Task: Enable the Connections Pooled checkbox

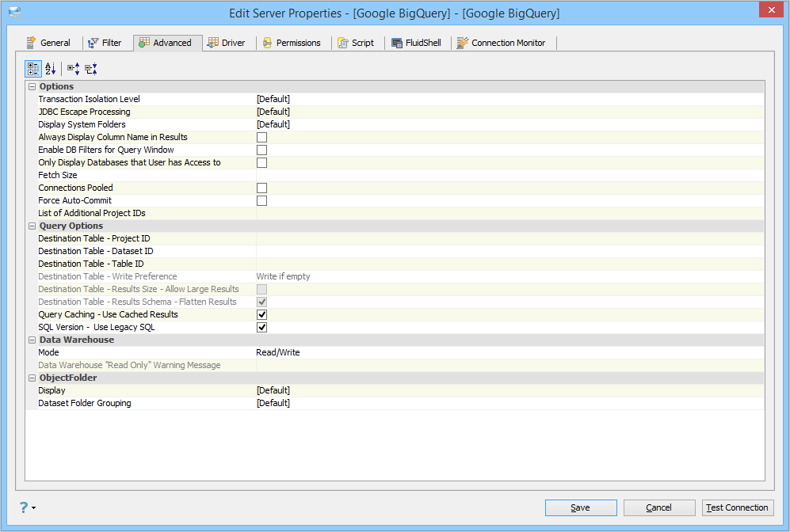Action: pyautogui.click(x=262, y=188)
